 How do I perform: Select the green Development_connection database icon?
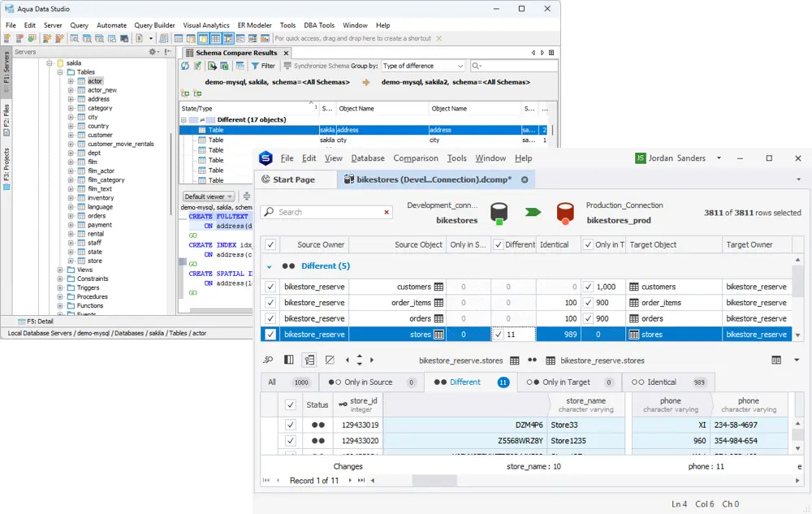499,214
